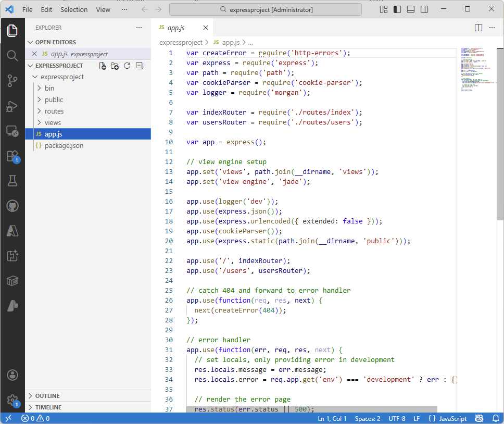Show more menu bar items

pos(124,10)
